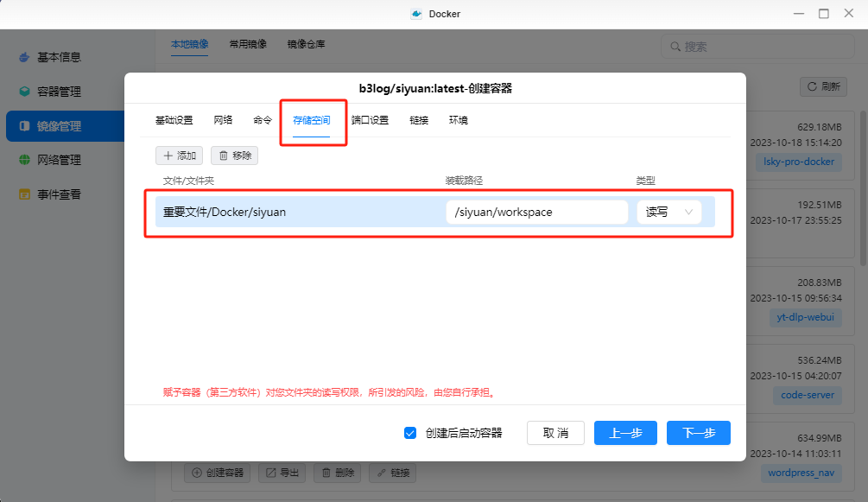The image size is (868, 502).
Task: Click the trash icon on 移除 button
Action: [x=224, y=156]
